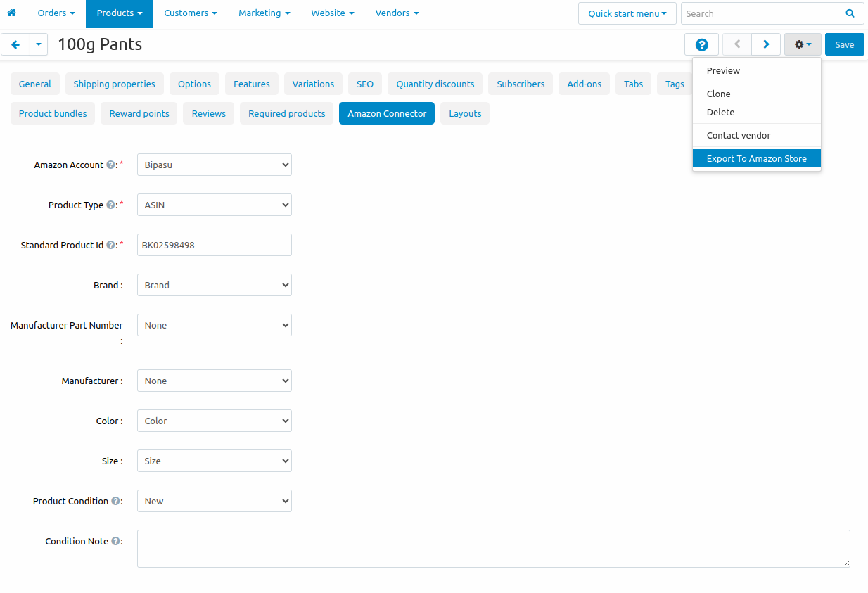Click the gear settings icon
The width and height of the screenshot is (868, 593).
802,44
